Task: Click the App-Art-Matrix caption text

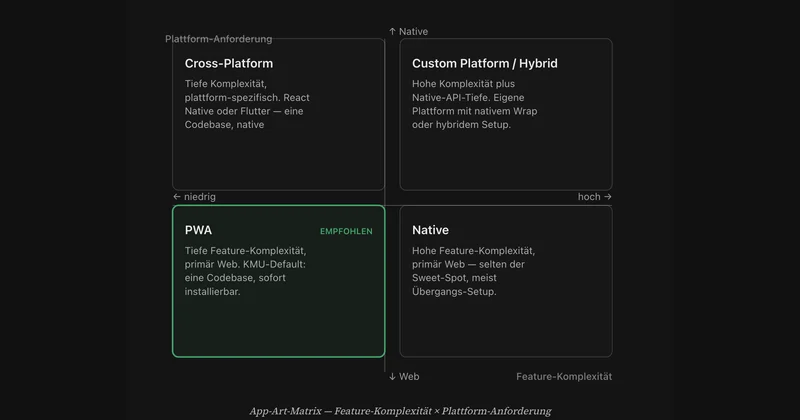Action: point(400,411)
